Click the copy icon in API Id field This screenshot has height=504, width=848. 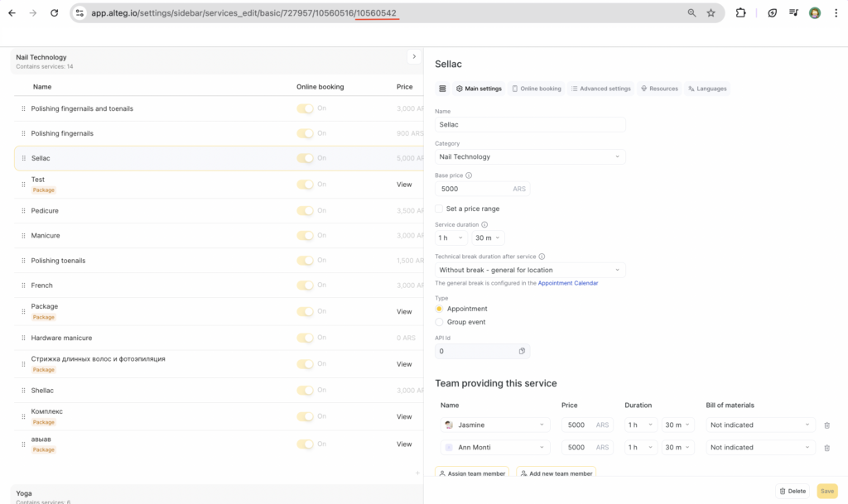[522, 351]
